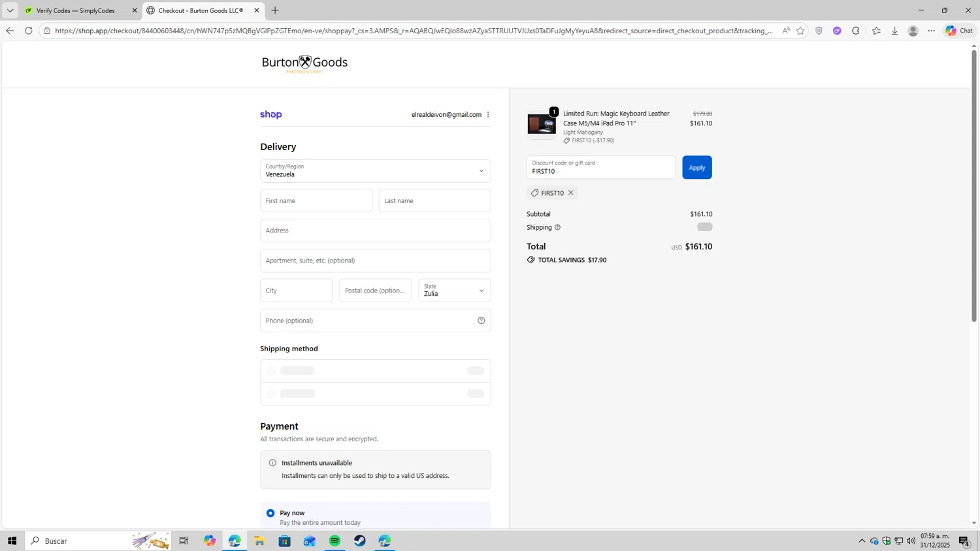Screen dimensions: 980x551
Task: Open Spotify from the taskbar
Action: [x=335, y=541]
